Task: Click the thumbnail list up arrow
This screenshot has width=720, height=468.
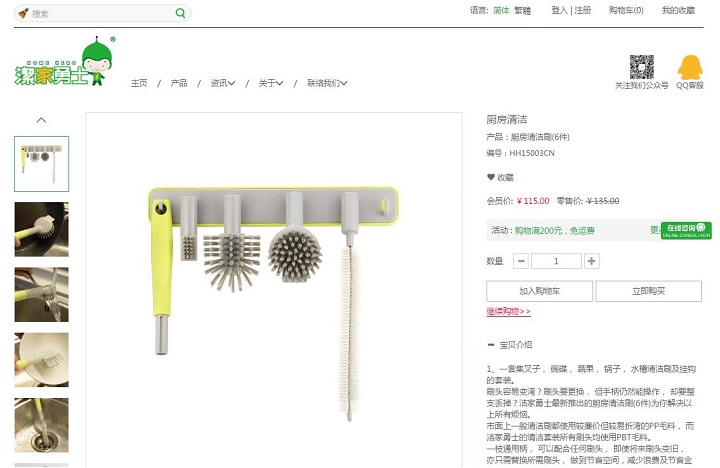Action: pos(41,120)
